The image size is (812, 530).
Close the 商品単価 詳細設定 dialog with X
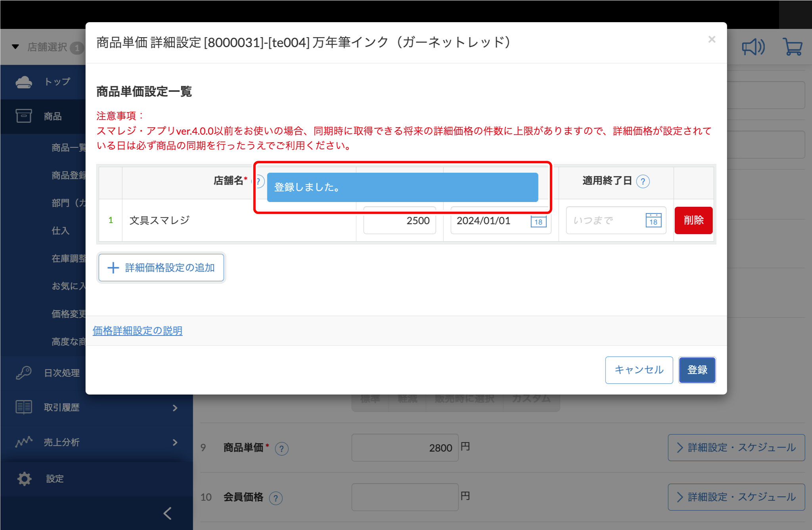coord(712,39)
